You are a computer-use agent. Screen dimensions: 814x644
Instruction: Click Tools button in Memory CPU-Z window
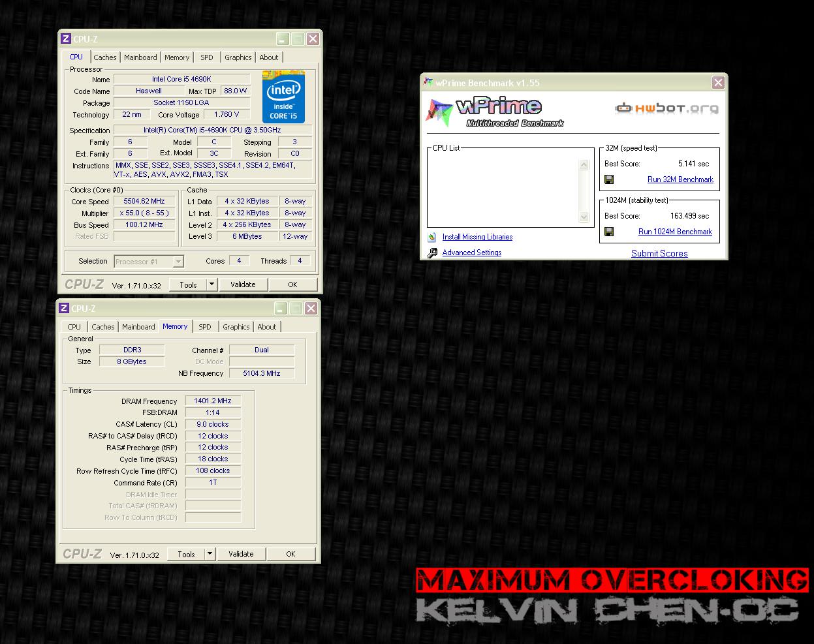point(186,554)
